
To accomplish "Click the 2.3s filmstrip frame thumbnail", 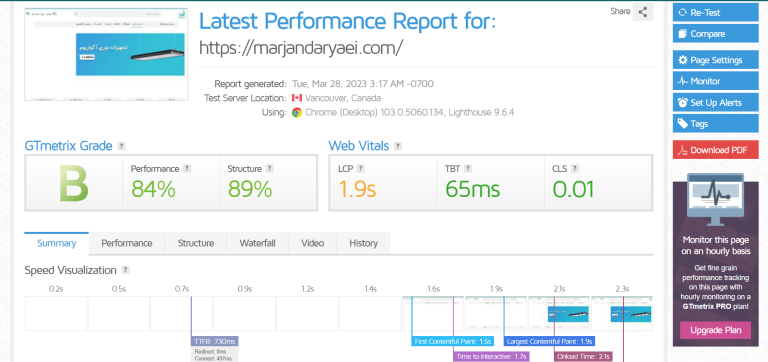I will tap(622, 314).
